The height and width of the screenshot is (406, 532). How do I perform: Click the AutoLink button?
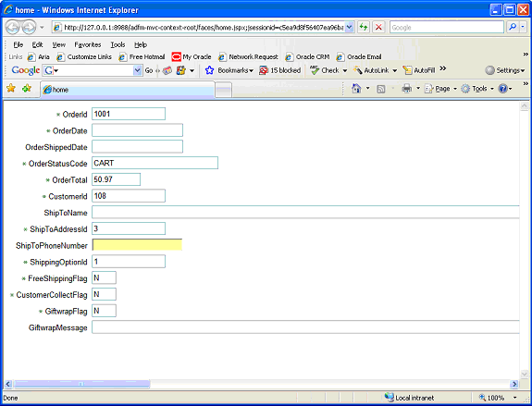pyautogui.click(x=371, y=70)
